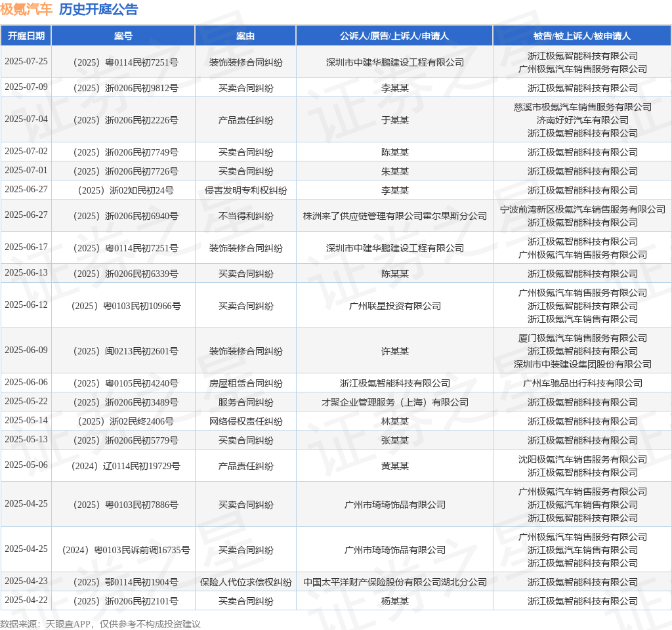This screenshot has height=630, width=672.
Task: Select the 案由 column header
Action: tap(245, 36)
